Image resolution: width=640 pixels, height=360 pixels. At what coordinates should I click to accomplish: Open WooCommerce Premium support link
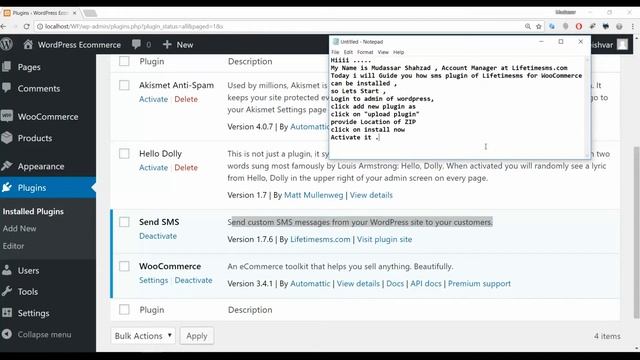(x=479, y=283)
